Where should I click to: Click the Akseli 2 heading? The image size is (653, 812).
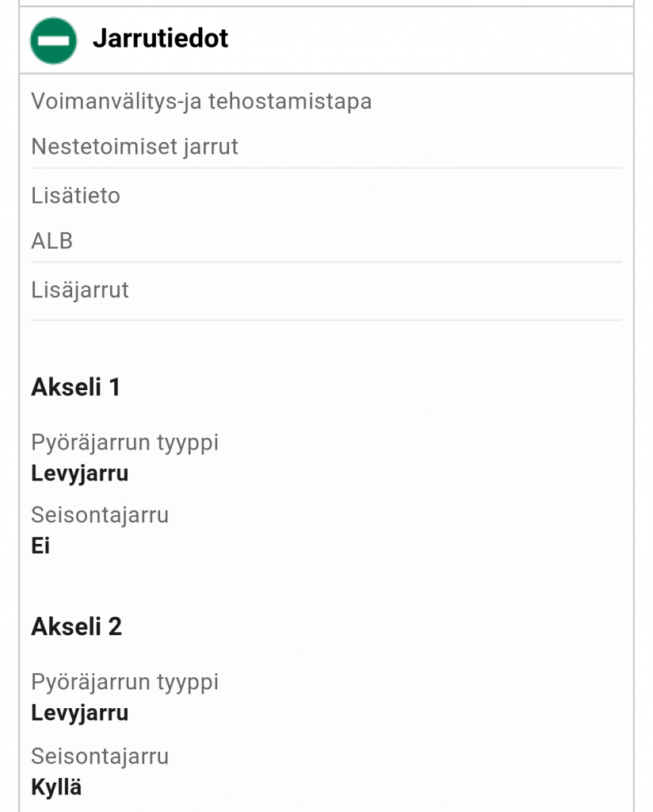77,627
